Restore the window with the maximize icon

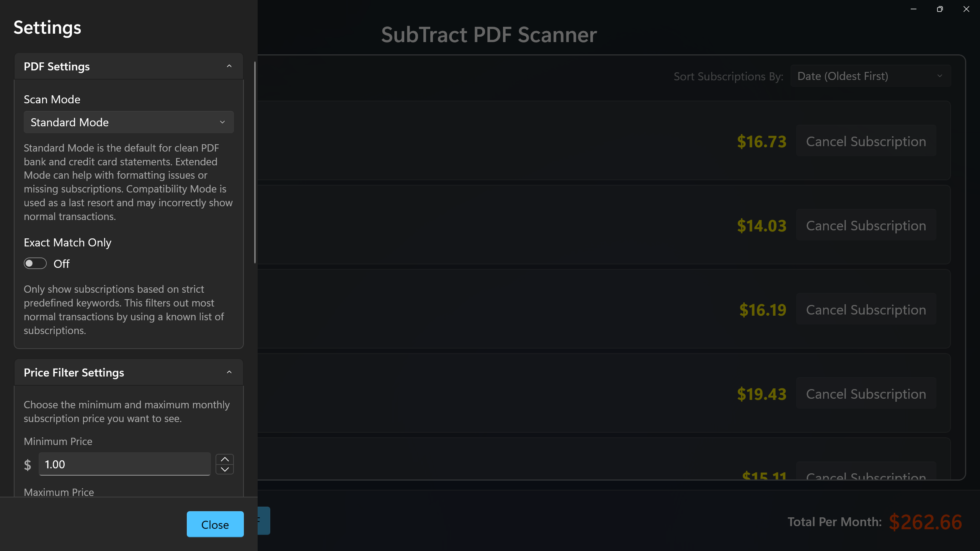click(940, 9)
